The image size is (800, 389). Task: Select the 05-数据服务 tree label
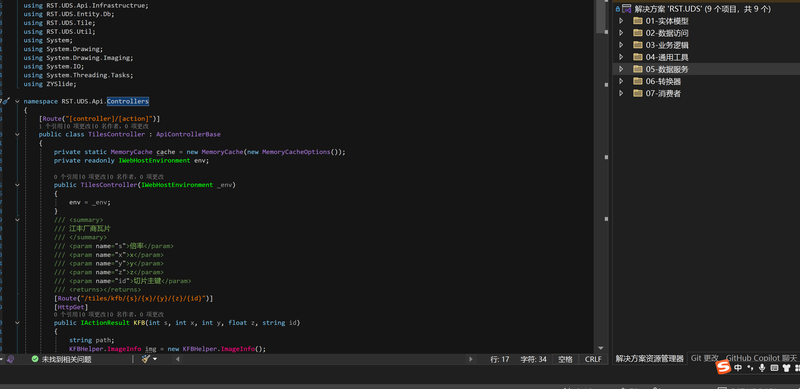coord(667,69)
